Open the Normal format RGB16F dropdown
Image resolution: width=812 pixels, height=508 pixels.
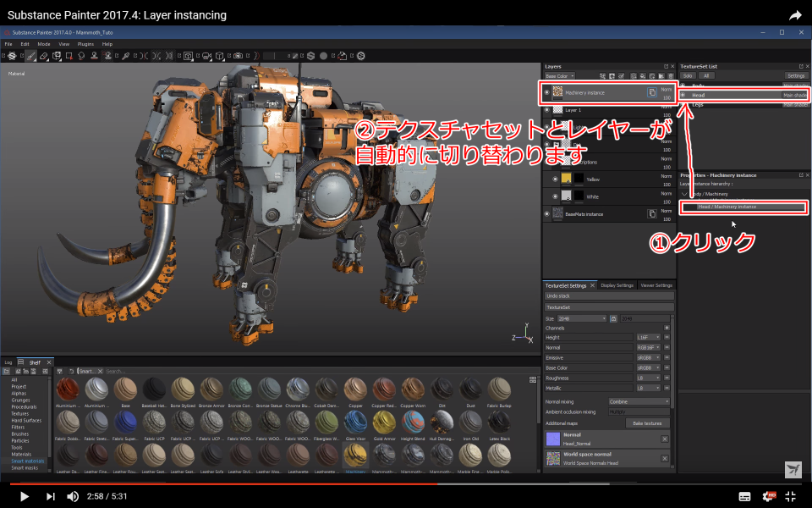point(649,347)
